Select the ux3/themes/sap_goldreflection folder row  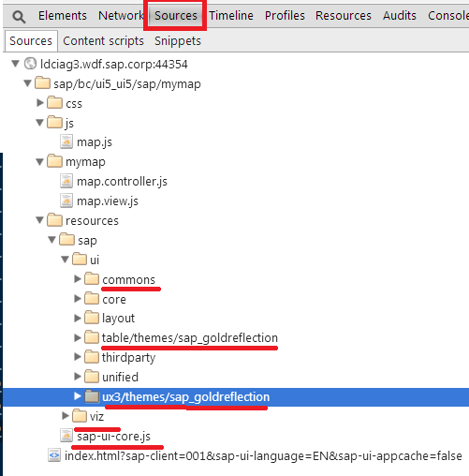pyautogui.click(x=236, y=397)
